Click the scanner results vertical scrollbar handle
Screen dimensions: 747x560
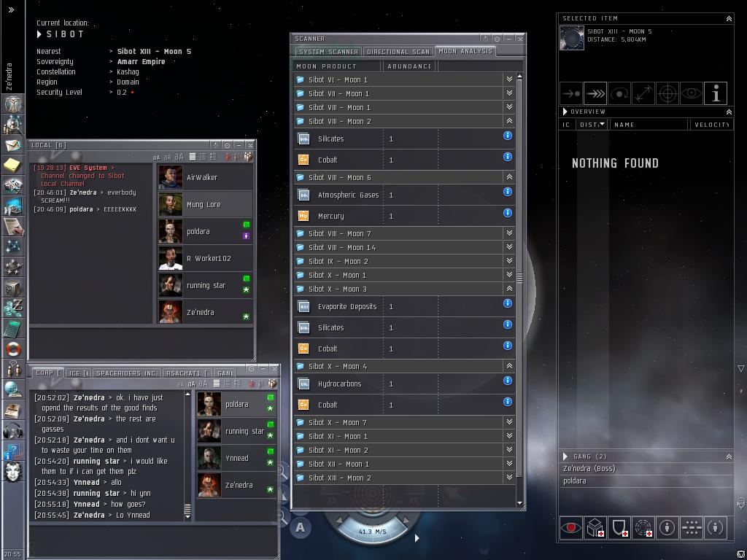click(519, 278)
